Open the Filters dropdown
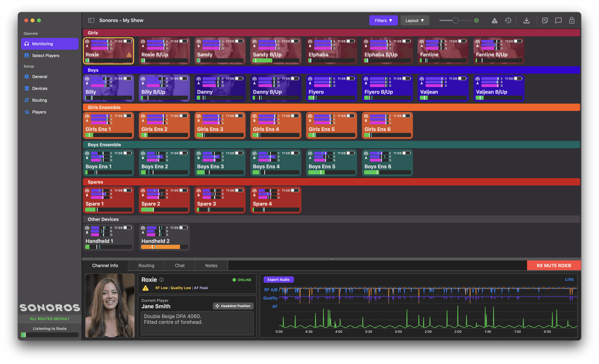Viewport: 599px width, 364px height. pyautogui.click(x=383, y=21)
